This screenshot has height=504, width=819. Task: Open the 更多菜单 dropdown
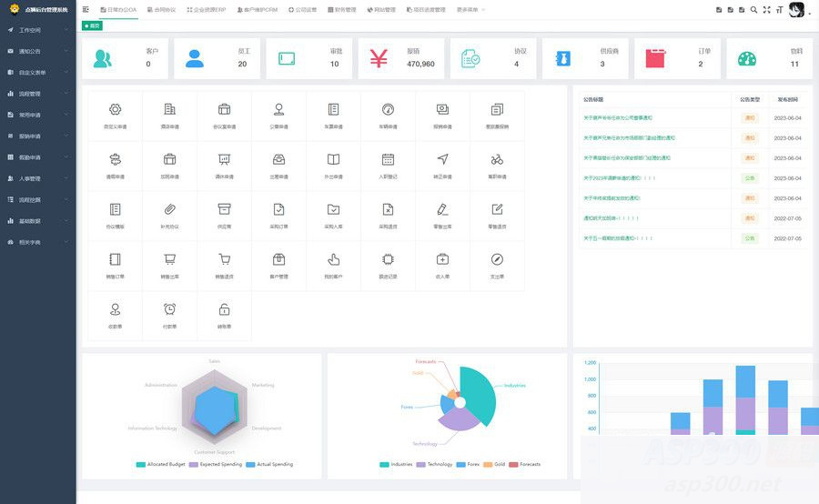click(x=470, y=10)
